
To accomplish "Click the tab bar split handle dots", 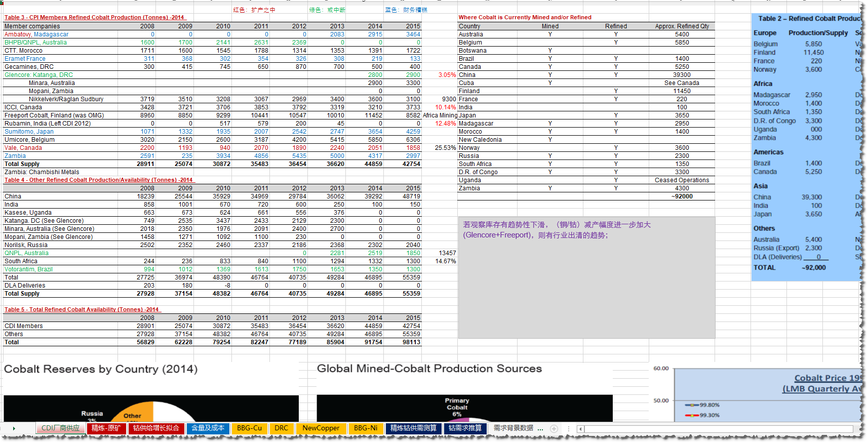I will click(x=568, y=429).
